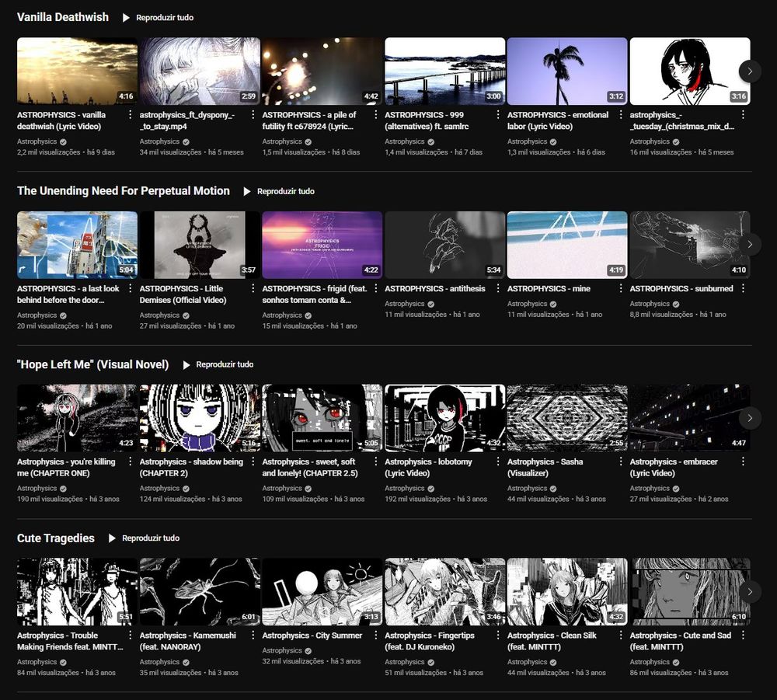Open vanilla deathwish Lyric Video thumbnail

77,71
